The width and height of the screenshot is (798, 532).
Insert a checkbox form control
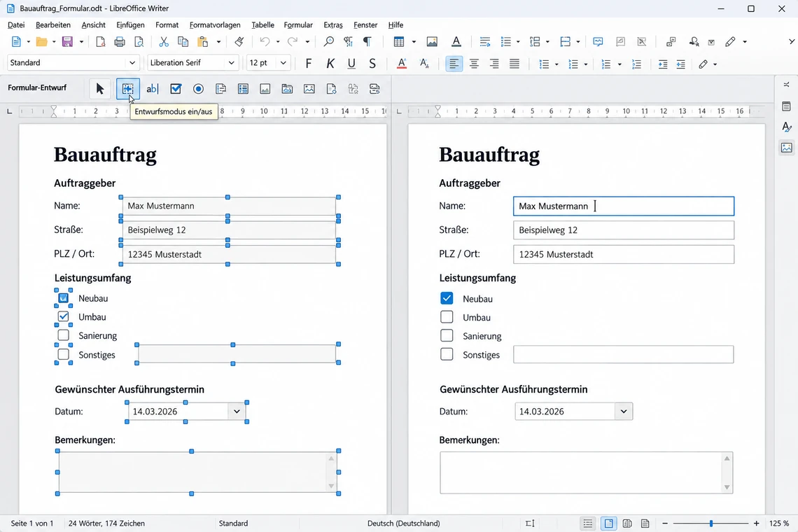[x=176, y=89]
